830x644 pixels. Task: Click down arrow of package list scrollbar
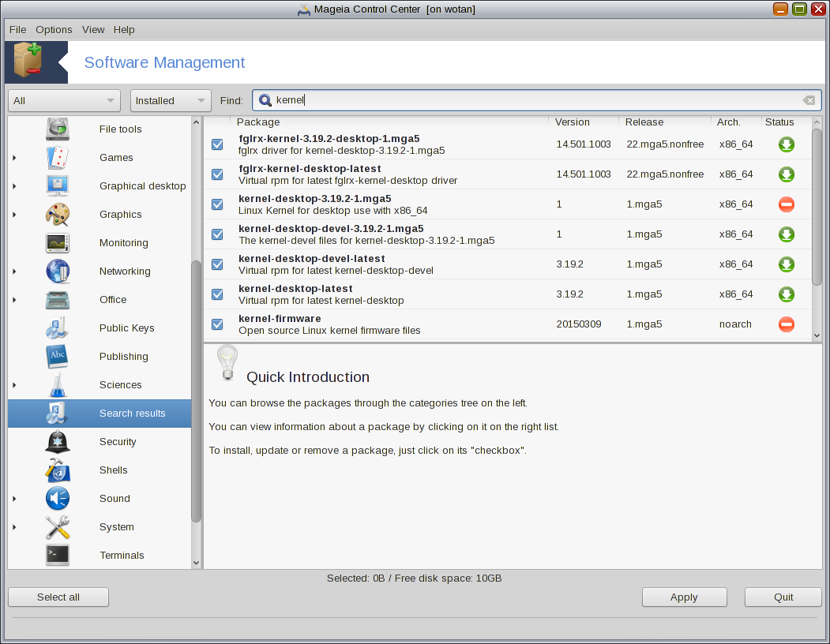tap(817, 335)
